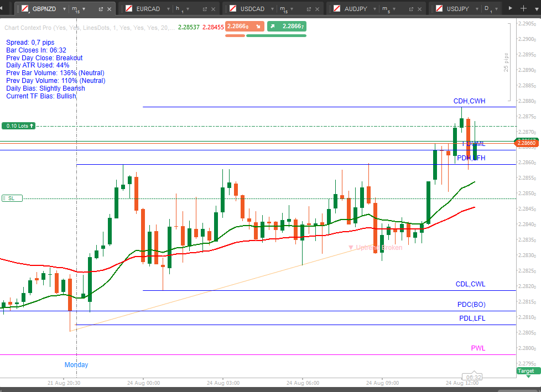Click the AUDJPY tab symbol icon
Screen dimensions: 541x392
337,9
